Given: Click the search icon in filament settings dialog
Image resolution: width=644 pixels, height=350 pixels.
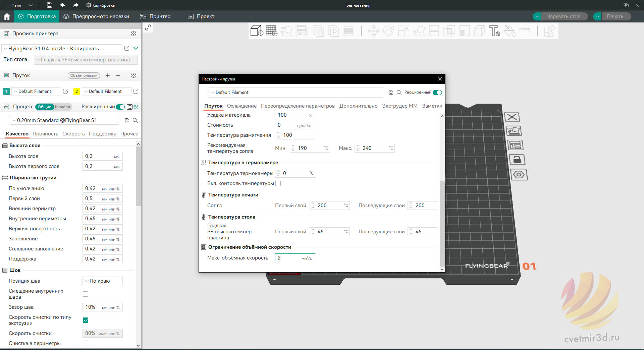Looking at the screenshot, I should (x=399, y=93).
